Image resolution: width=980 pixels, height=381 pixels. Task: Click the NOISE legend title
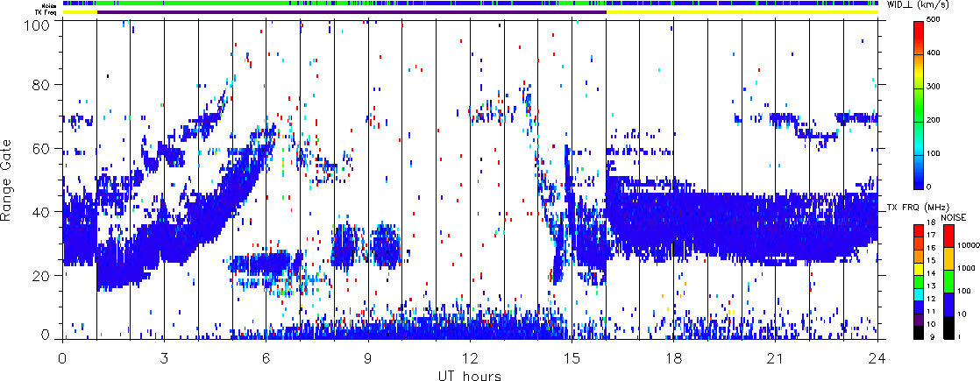[x=953, y=216]
